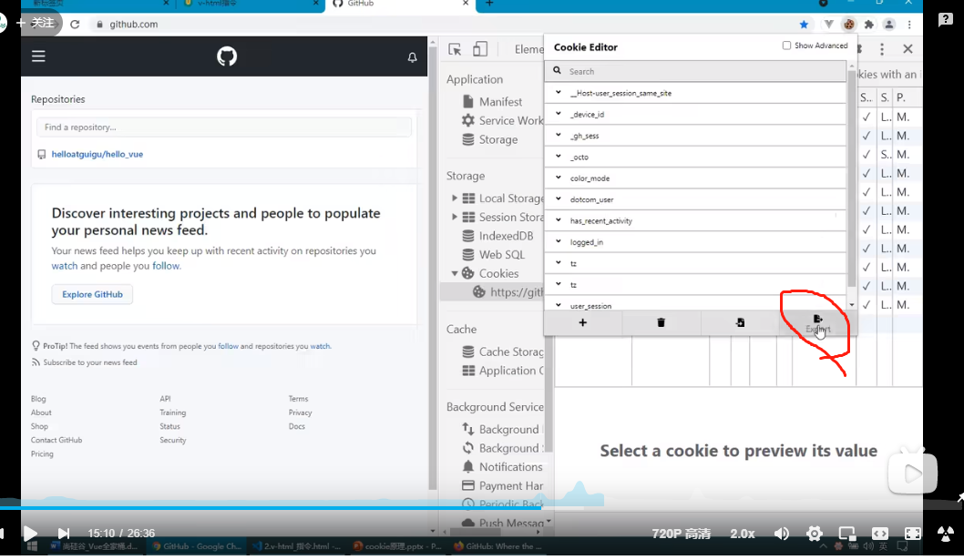
Task: Open the helloatguigu/hello_vue repository link
Action: pyautogui.click(x=97, y=154)
